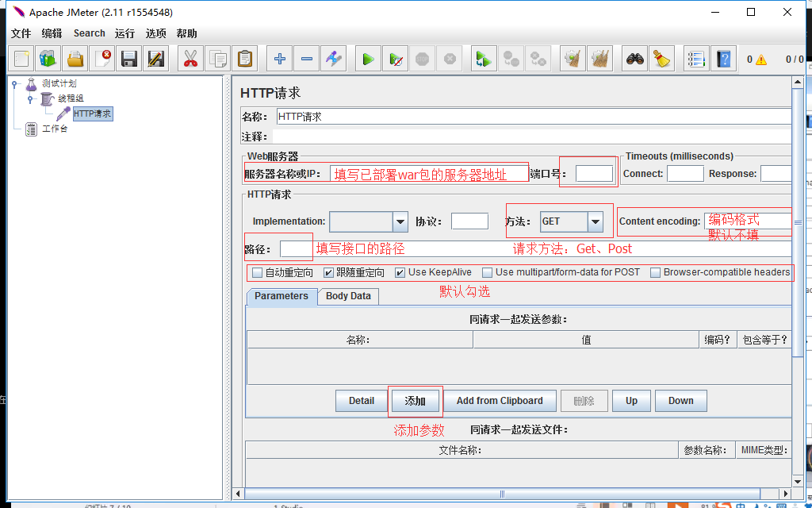812x508 pixels.
Task: Open the 帮助 menu
Action: coord(186,33)
